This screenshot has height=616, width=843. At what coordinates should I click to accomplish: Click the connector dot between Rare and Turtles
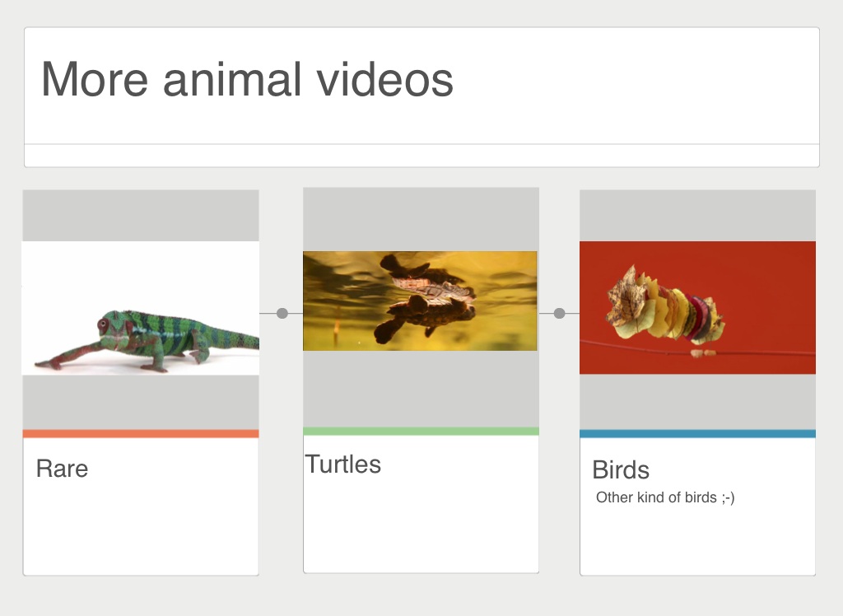coord(282,314)
